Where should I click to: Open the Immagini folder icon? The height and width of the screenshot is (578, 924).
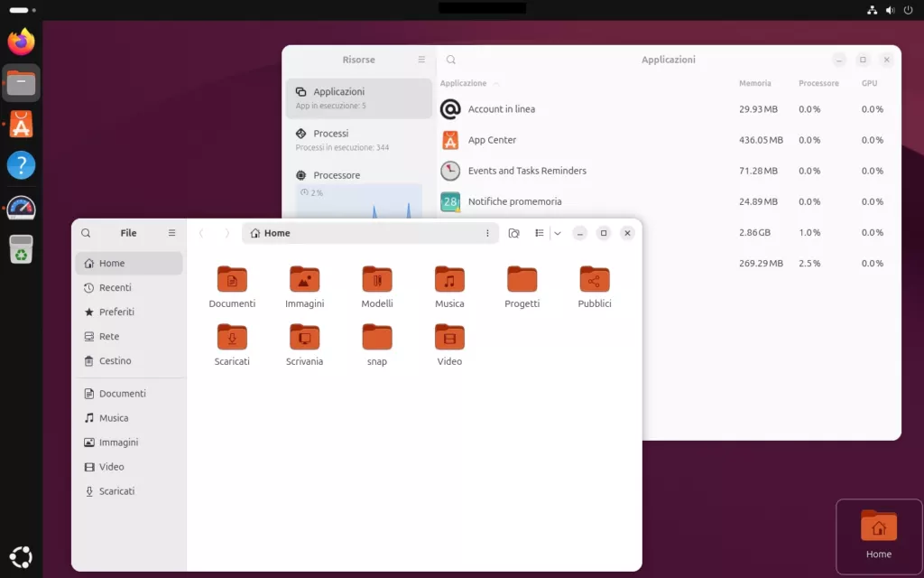pyautogui.click(x=304, y=280)
